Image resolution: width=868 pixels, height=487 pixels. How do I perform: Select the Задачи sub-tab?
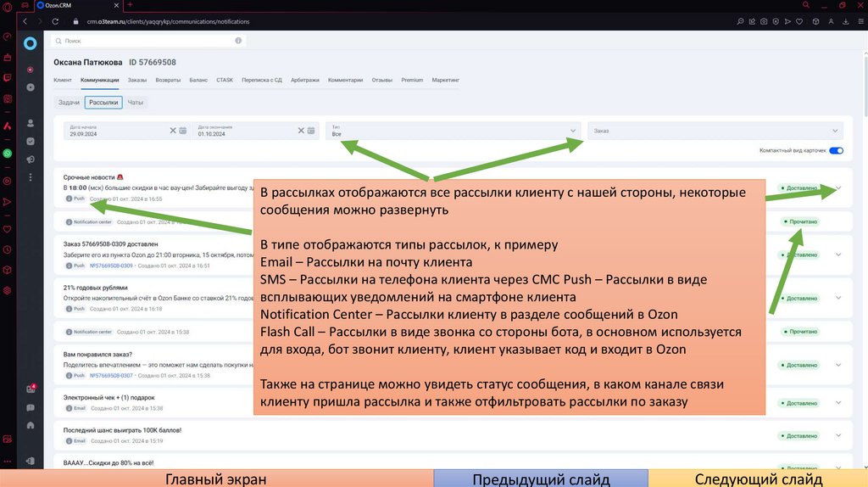(70, 103)
